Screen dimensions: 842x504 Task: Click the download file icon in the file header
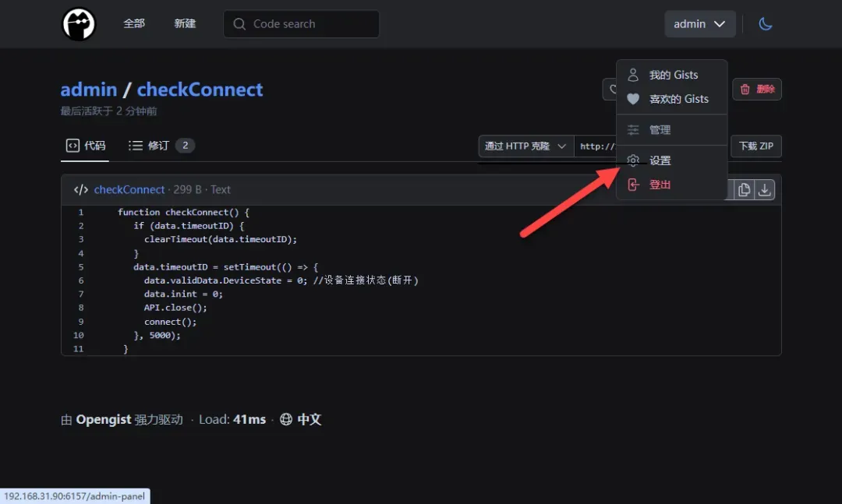point(765,189)
